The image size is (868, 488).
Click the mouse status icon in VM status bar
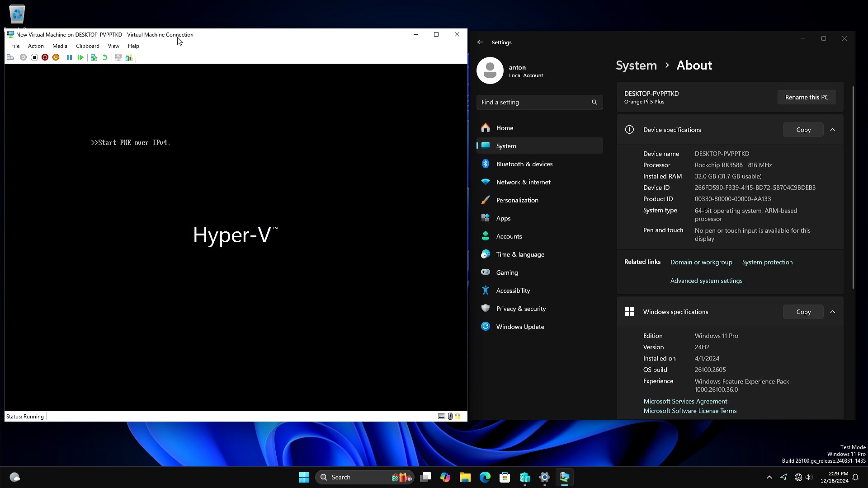(450, 416)
